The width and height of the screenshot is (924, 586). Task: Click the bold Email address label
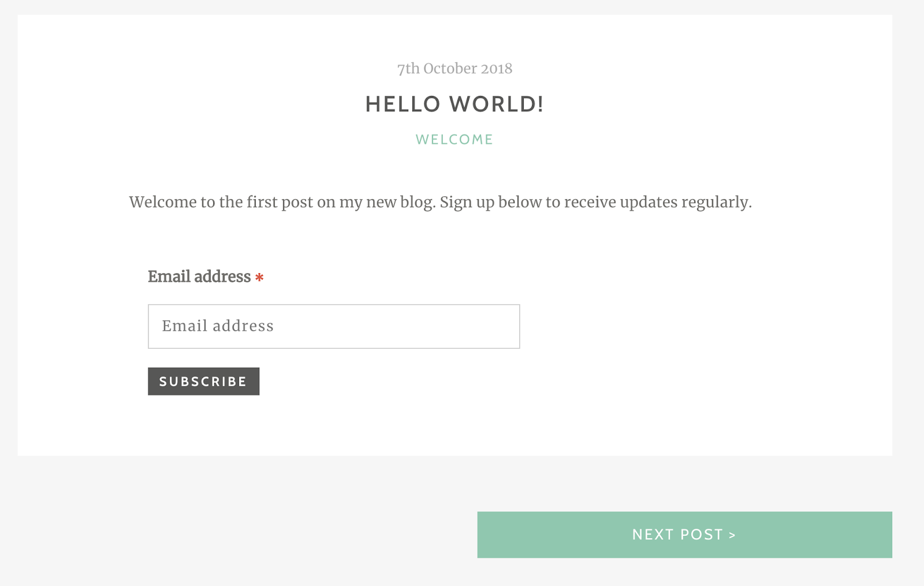(199, 277)
